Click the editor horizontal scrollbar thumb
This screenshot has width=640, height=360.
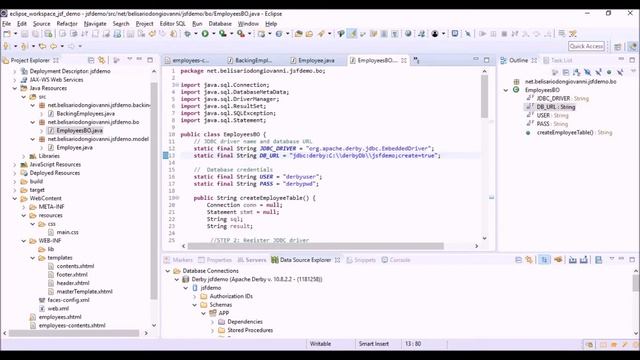pos(315,246)
